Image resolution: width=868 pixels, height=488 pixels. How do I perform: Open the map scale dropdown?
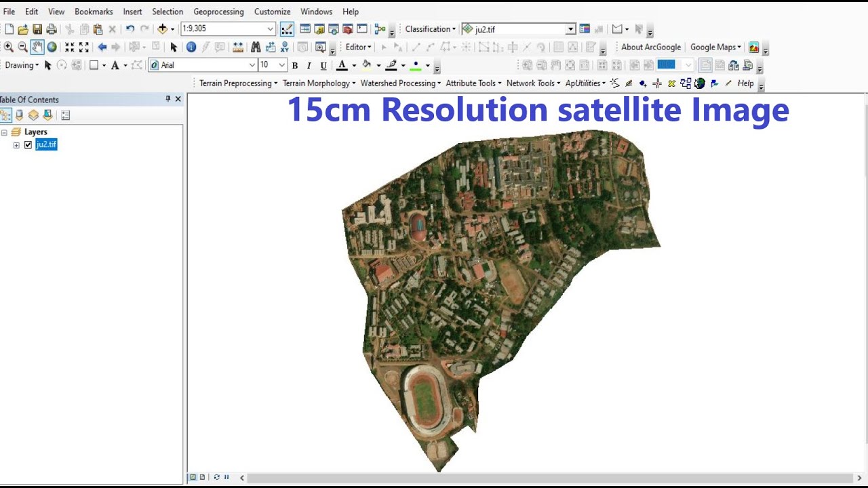click(271, 29)
